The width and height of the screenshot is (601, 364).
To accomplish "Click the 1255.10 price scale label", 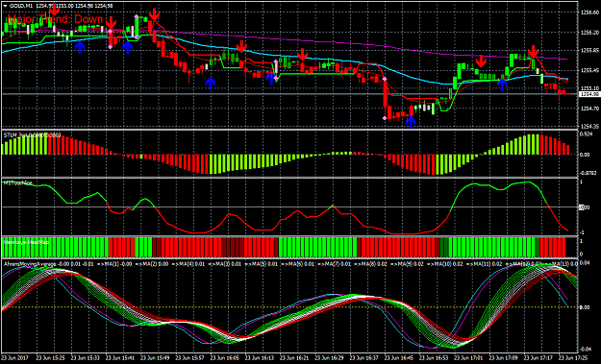I will coord(589,88).
